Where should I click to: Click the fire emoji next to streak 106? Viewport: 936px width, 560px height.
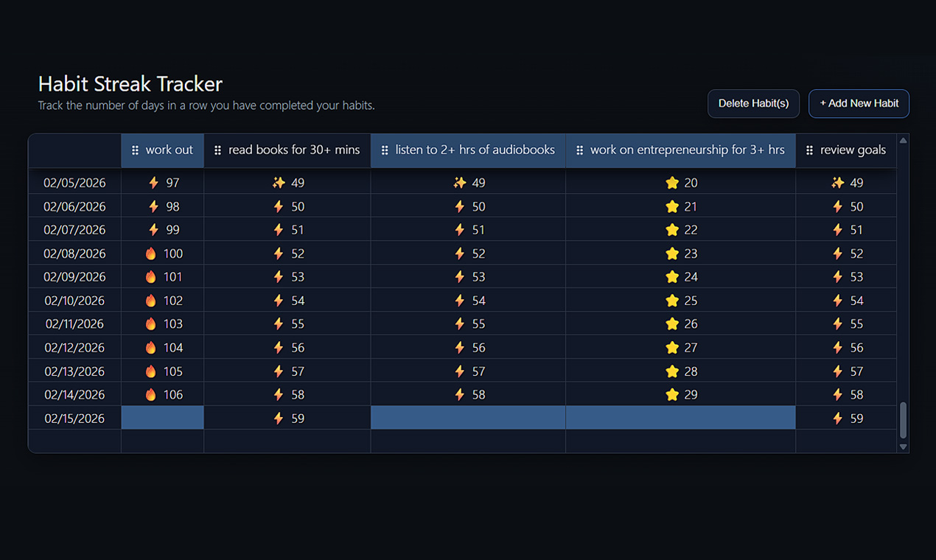150,394
